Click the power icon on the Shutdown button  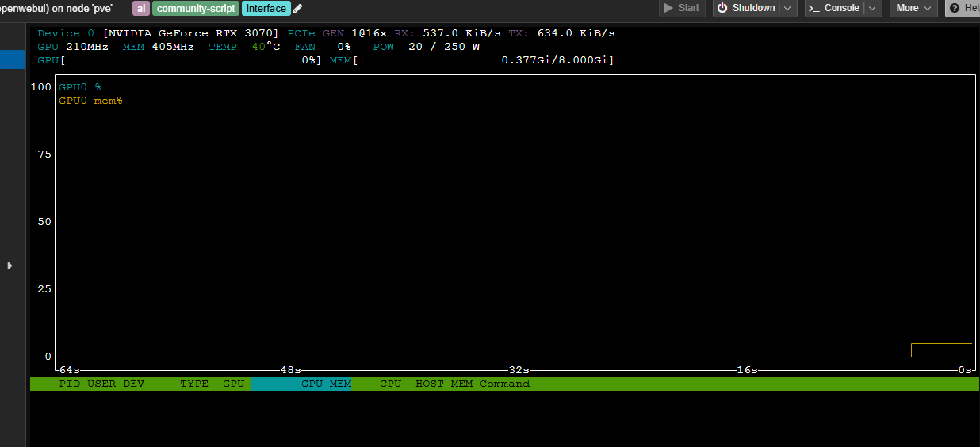[x=722, y=8]
